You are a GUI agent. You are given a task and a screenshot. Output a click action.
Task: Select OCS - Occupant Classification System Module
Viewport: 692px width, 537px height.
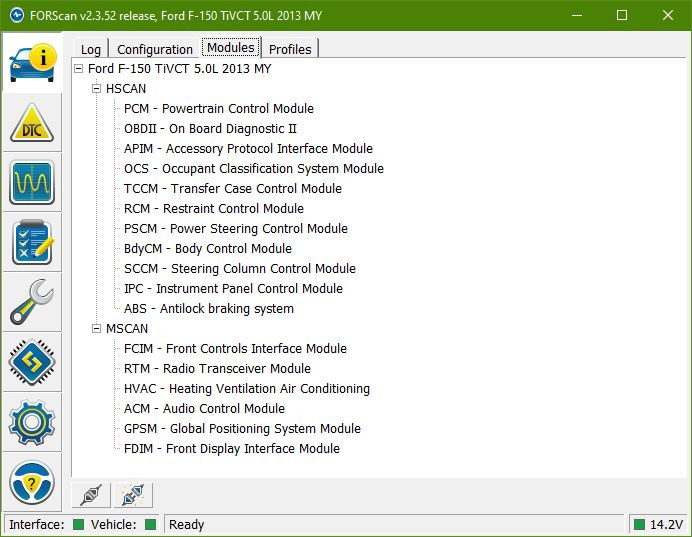point(254,169)
